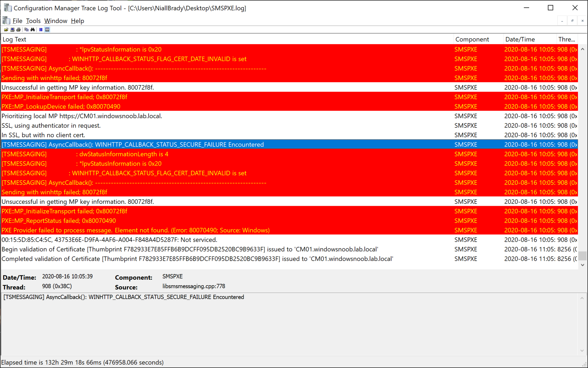588x368 pixels.
Task: Click the Component column header
Action: pos(472,39)
